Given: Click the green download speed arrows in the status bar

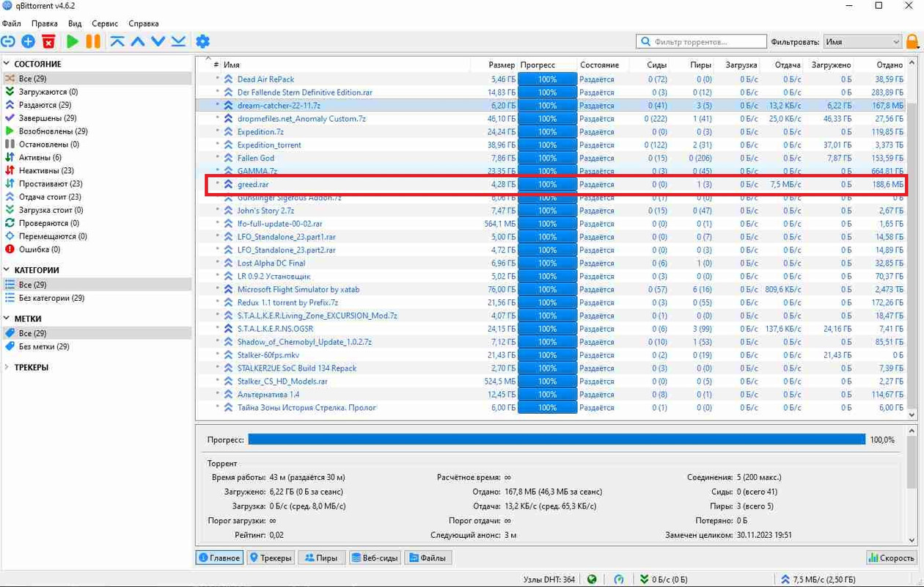Looking at the screenshot, I should (x=645, y=579).
